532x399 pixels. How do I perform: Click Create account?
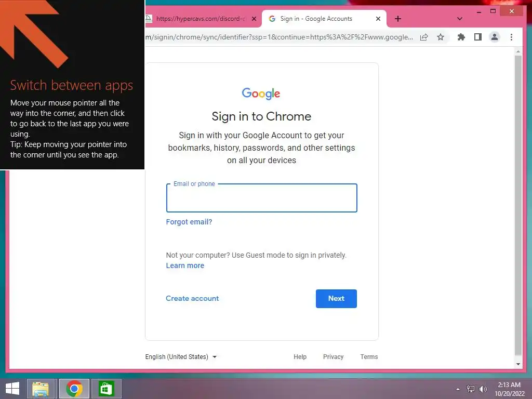pyautogui.click(x=192, y=299)
